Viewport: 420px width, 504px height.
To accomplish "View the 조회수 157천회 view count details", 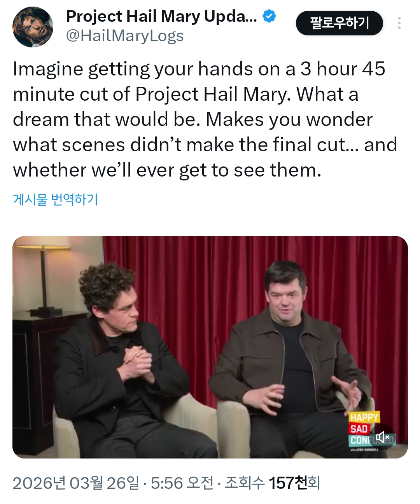I will tap(272, 483).
